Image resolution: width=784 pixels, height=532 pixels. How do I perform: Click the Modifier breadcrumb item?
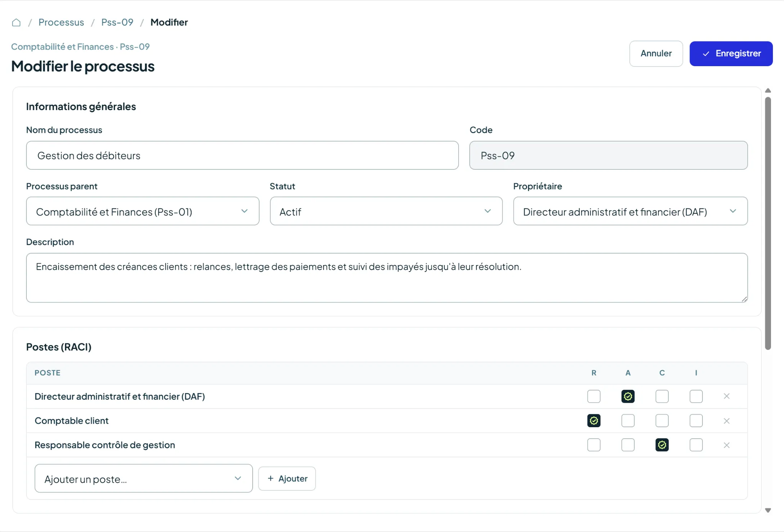[x=169, y=22]
